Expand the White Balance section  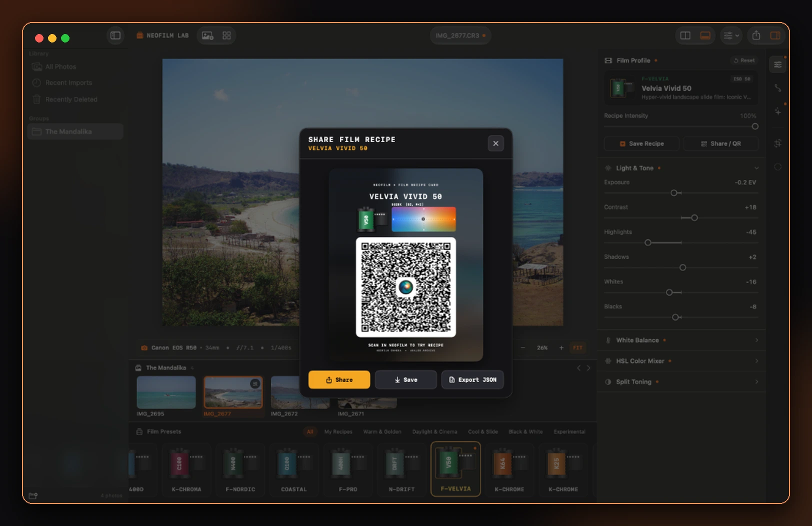[681, 340]
